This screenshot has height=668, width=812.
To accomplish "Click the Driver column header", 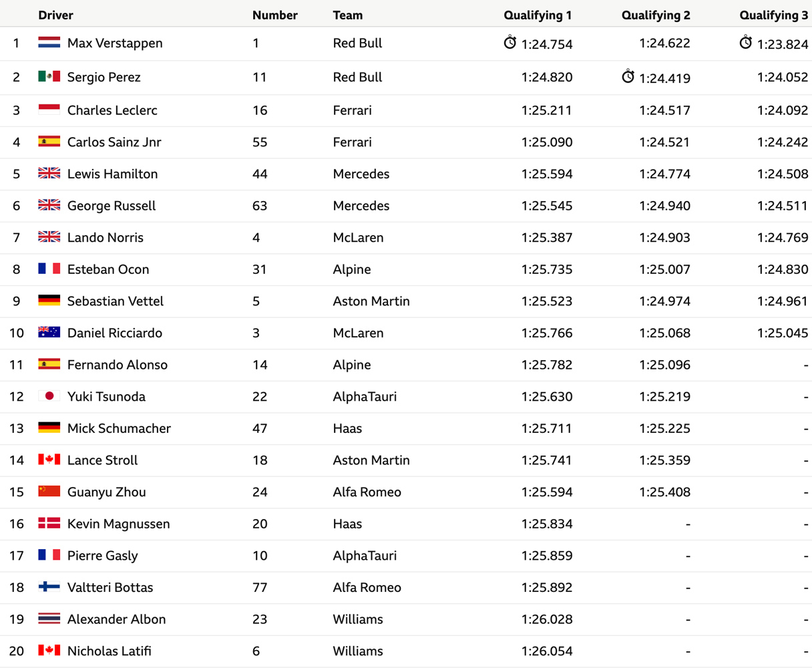I will [55, 15].
